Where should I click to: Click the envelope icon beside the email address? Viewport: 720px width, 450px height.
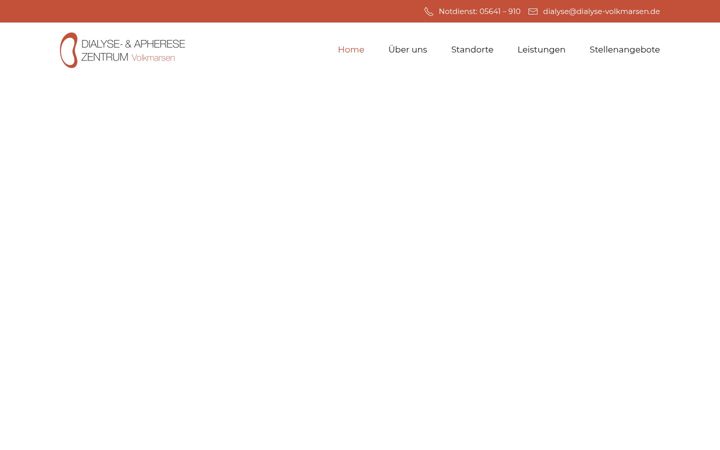click(x=533, y=11)
